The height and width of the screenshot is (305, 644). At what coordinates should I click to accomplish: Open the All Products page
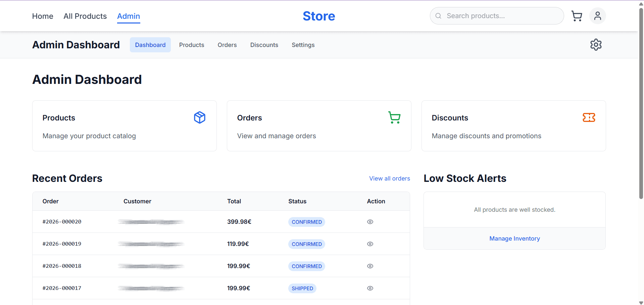coord(85,16)
